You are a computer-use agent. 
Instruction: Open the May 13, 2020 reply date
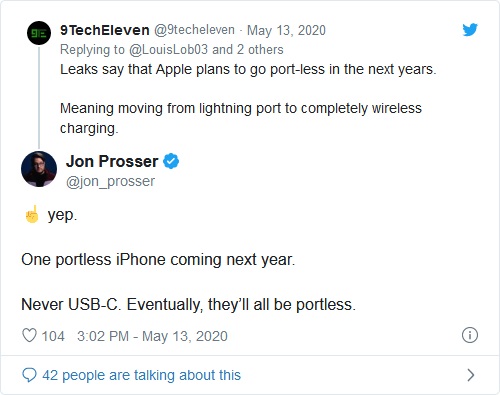(x=286, y=31)
